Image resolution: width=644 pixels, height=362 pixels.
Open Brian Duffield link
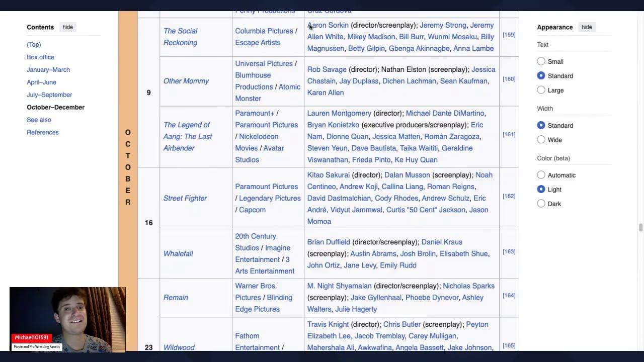point(329,242)
